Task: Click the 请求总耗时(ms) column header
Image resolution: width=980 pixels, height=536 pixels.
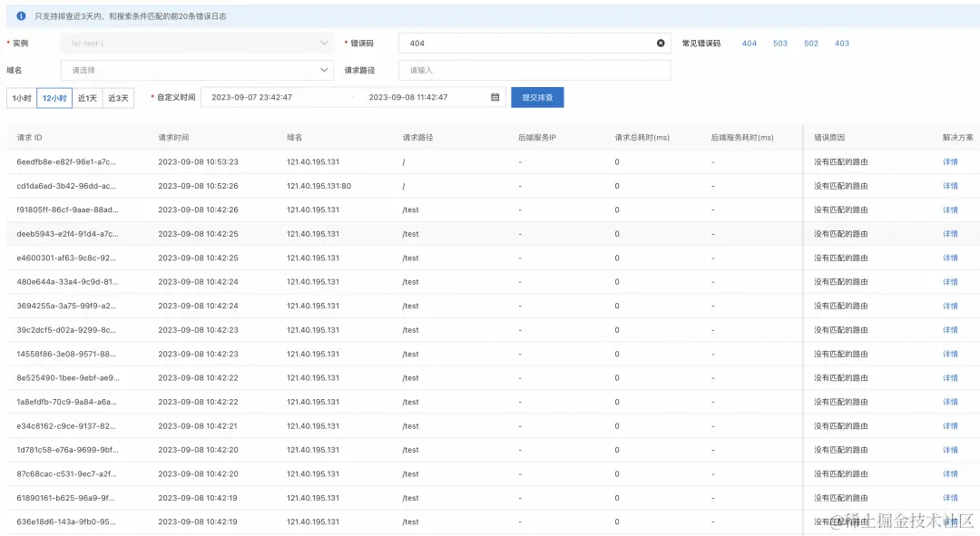Action: click(x=642, y=138)
